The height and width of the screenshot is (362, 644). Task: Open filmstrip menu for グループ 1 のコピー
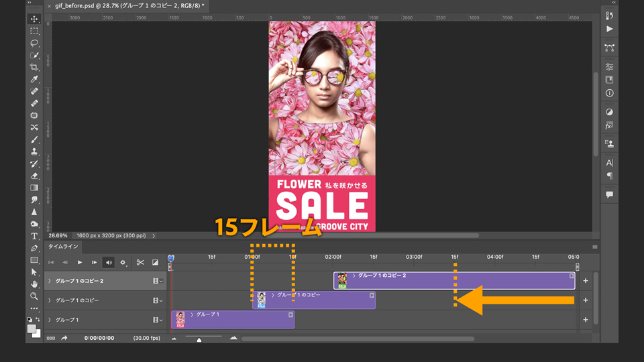pos(158,300)
